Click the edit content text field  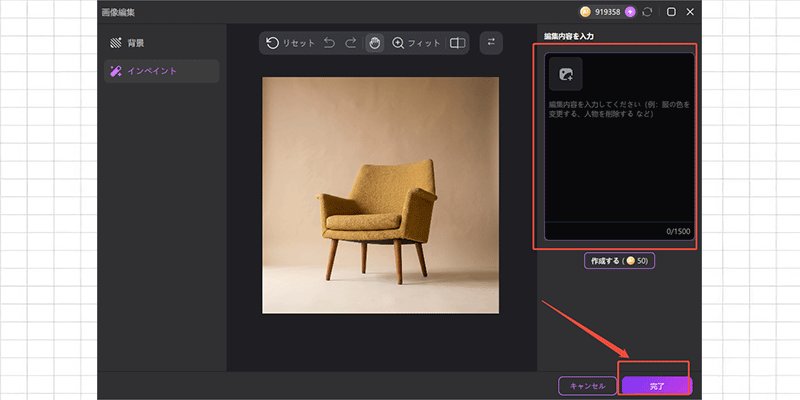point(619,146)
